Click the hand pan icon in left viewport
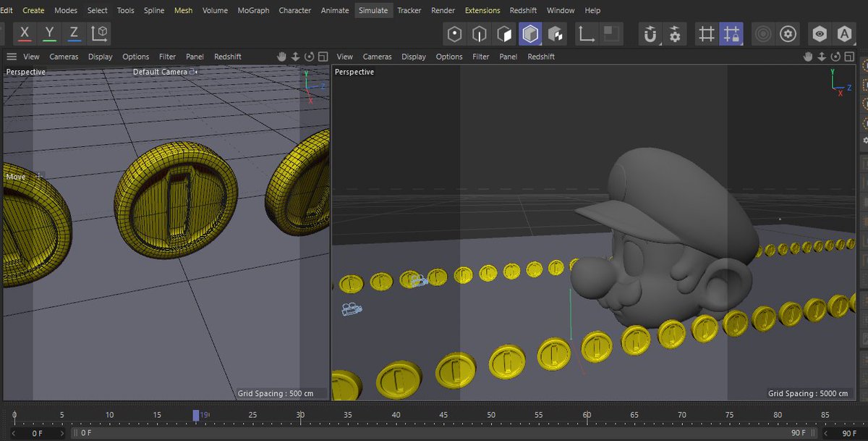This screenshot has height=441, width=868. (x=282, y=56)
